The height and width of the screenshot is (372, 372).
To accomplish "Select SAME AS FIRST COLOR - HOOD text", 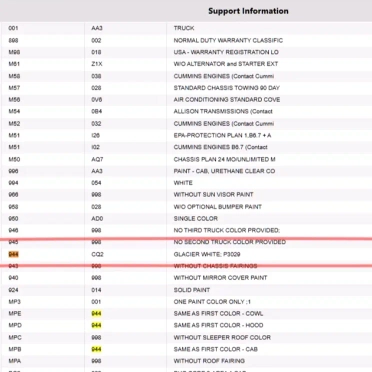I will pos(218,325).
